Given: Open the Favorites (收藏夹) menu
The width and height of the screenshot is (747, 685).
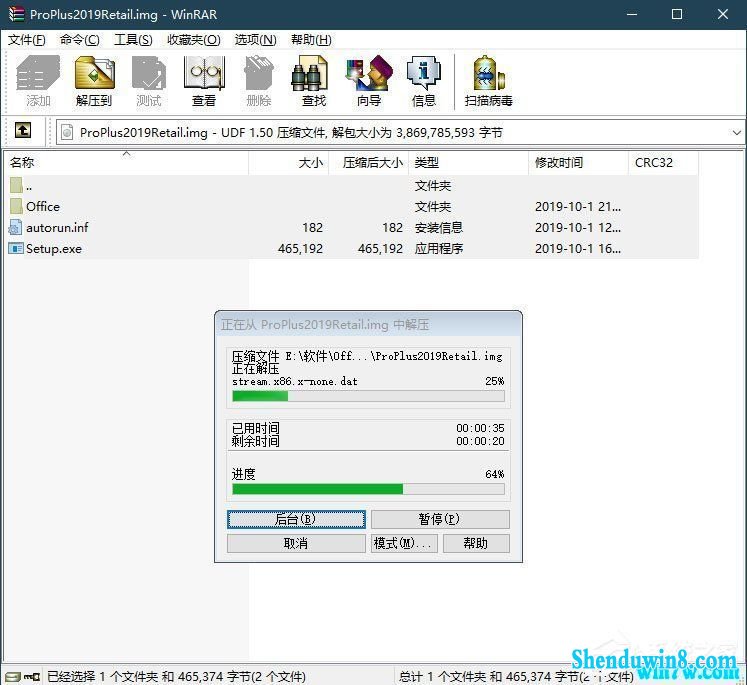Looking at the screenshot, I should [x=193, y=40].
